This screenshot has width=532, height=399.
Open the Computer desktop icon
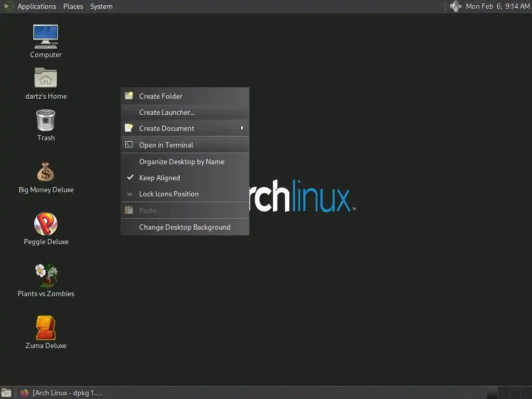[46, 37]
